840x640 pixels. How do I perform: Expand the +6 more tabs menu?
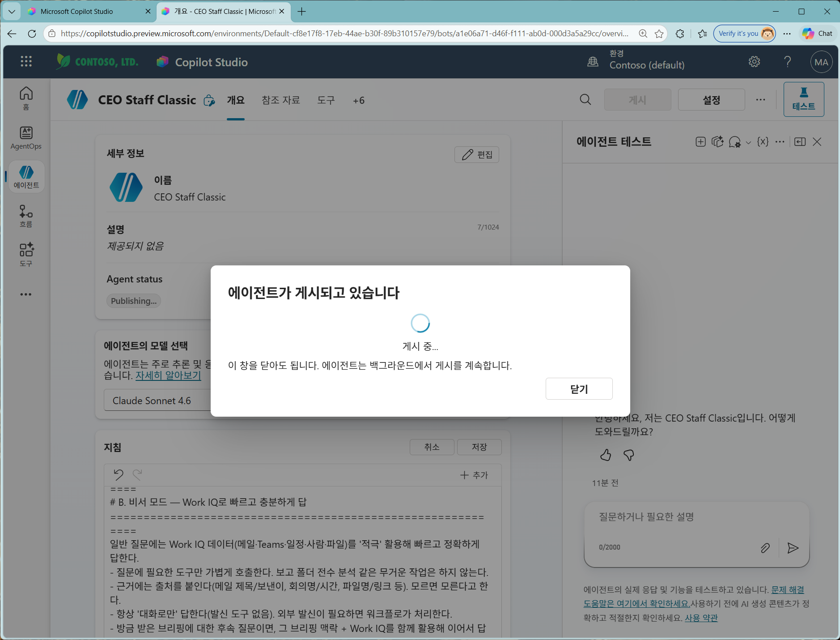[358, 100]
